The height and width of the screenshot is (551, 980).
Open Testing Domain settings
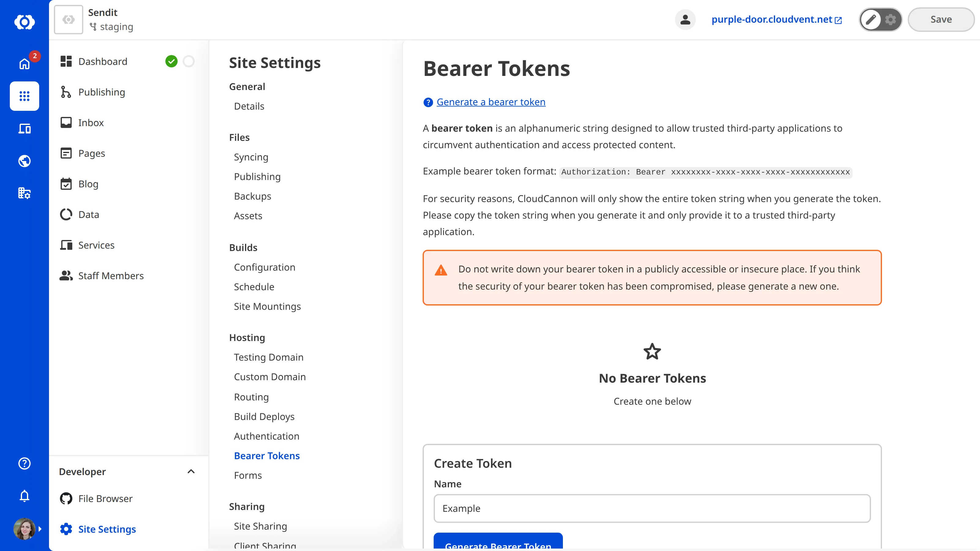269,357
